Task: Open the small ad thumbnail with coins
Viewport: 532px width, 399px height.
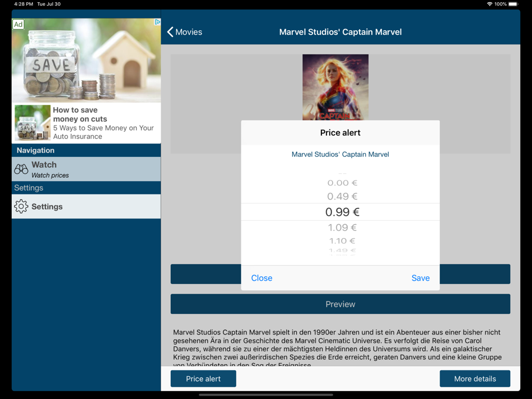Action: pos(32,123)
